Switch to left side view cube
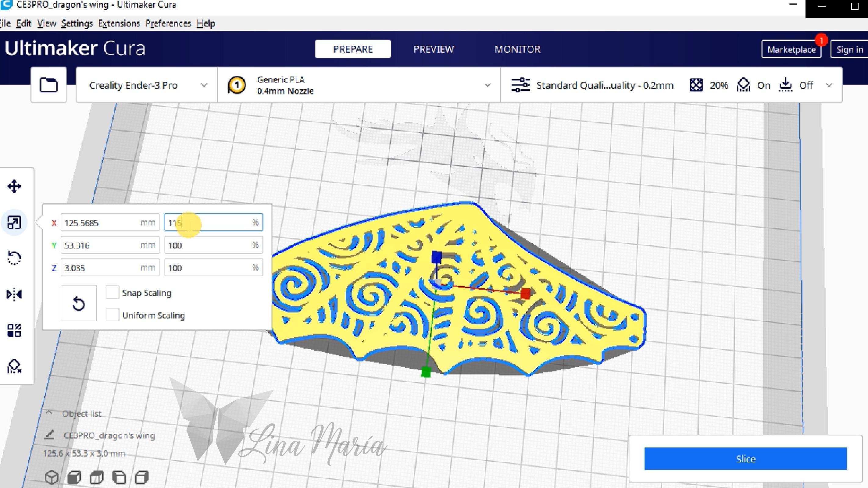This screenshot has height=488, width=868. (119, 477)
